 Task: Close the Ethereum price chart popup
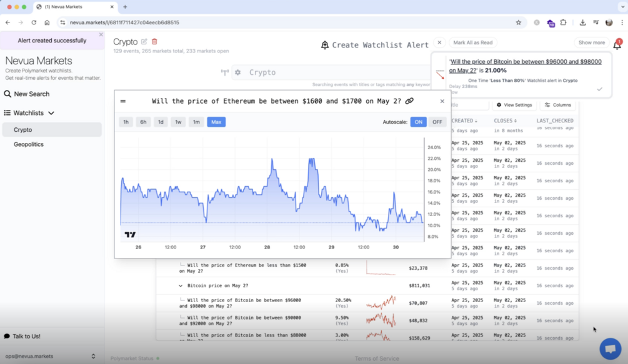pos(442,101)
